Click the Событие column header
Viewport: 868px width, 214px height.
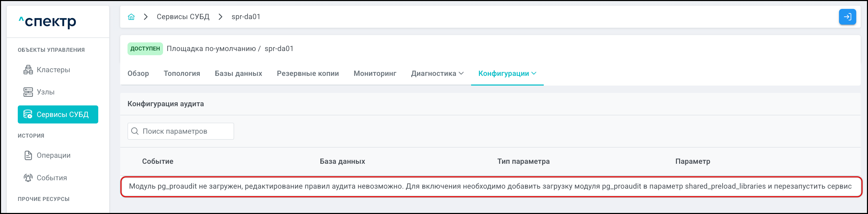(157, 161)
